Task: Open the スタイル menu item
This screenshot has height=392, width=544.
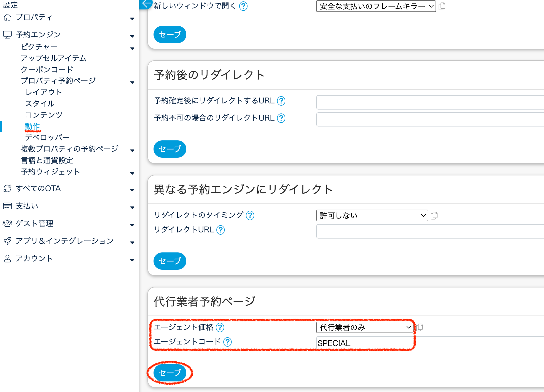Action: (40, 104)
